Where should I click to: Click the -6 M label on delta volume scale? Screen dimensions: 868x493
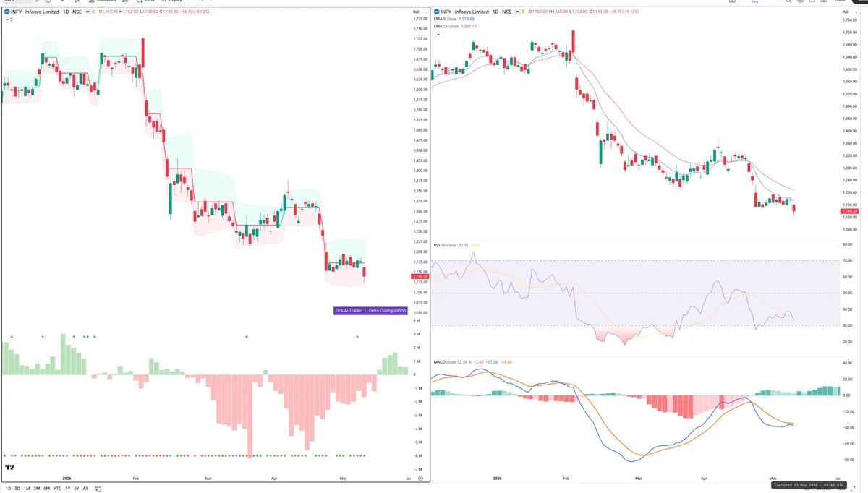417,456
